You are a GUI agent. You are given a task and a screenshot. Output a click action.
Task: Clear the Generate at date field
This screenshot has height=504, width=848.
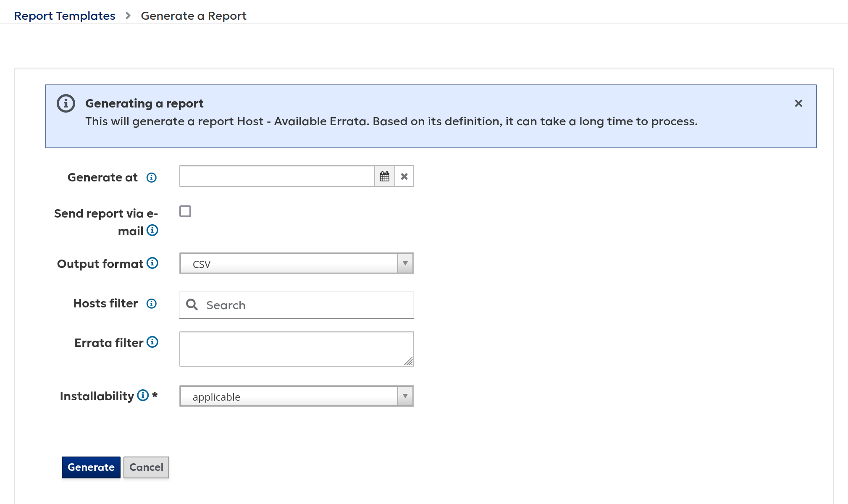click(404, 176)
